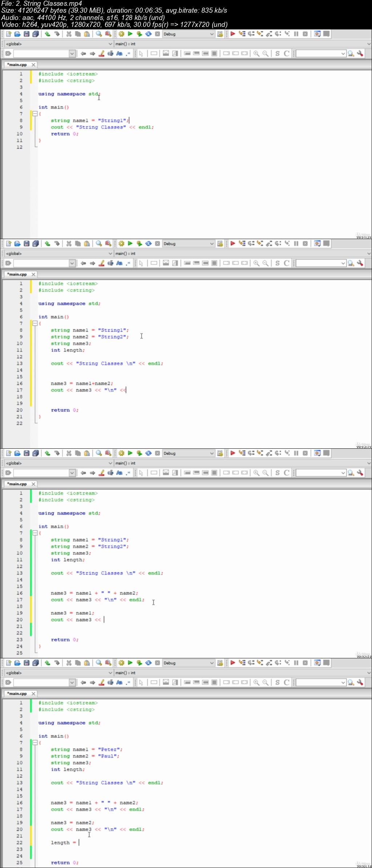Click Copy icon in frame with name1+name2 line
This screenshot has height=868, width=372.
(x=78, y=243)
